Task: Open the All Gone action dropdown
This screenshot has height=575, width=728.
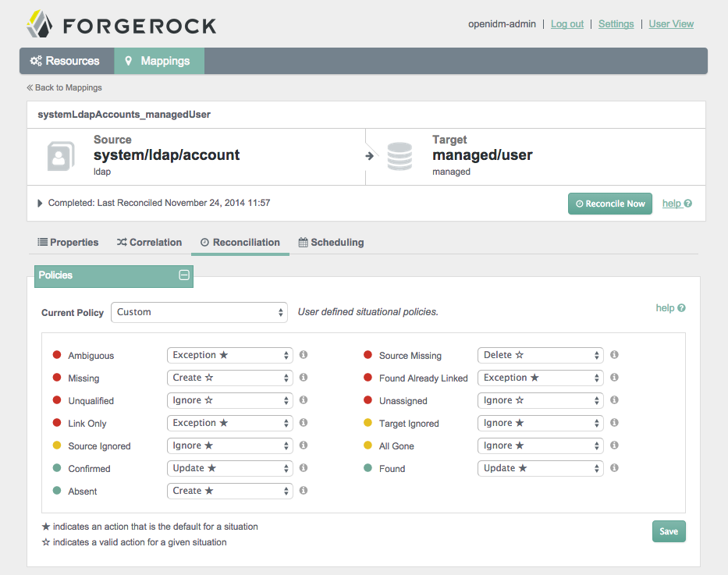Action: 541,445
